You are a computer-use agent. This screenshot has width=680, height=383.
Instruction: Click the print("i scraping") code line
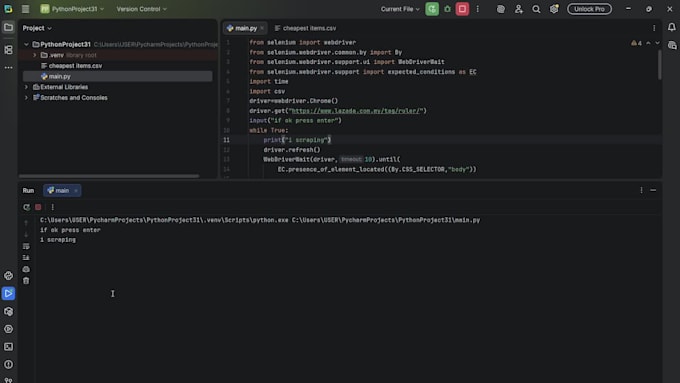(297, 140)
